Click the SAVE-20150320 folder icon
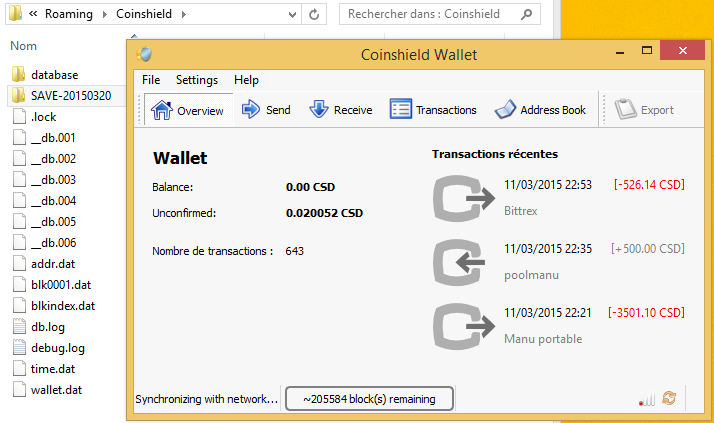This screenshot has width=714, height=423. [19, 95]
